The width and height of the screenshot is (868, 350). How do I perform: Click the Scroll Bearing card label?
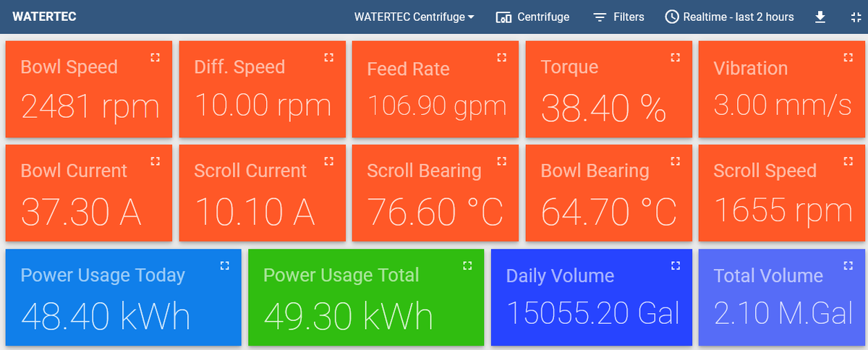(425, 171)
